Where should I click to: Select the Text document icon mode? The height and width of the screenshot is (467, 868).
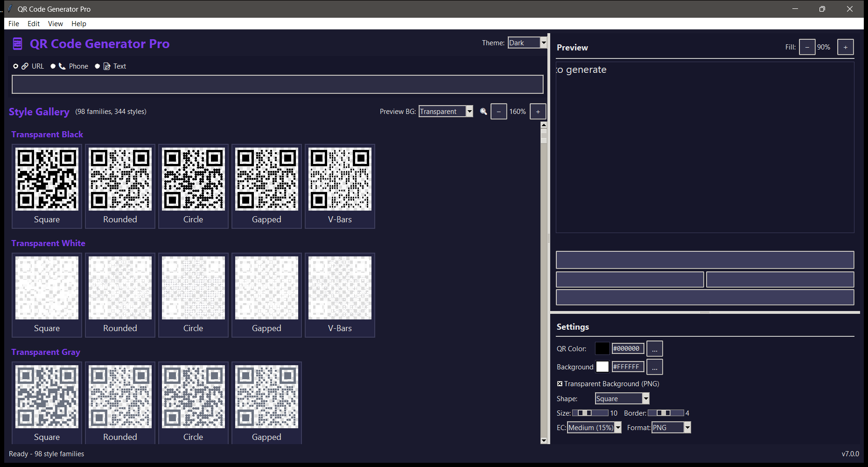[107, 66]
